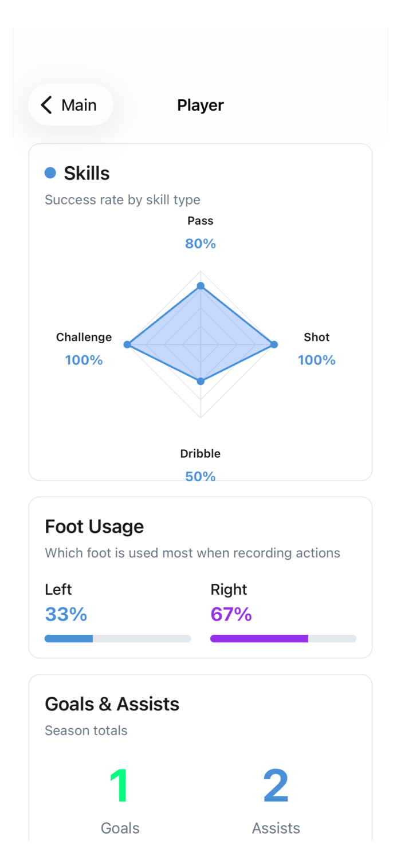Tap the Dribble skill label
Screen dimensions: 401x868
pos(200,453)
